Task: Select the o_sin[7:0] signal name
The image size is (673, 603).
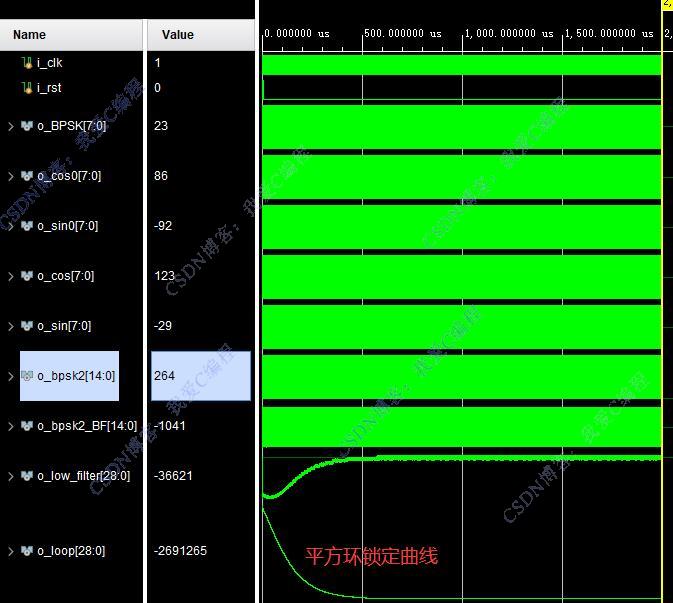Action: [64, 326]
